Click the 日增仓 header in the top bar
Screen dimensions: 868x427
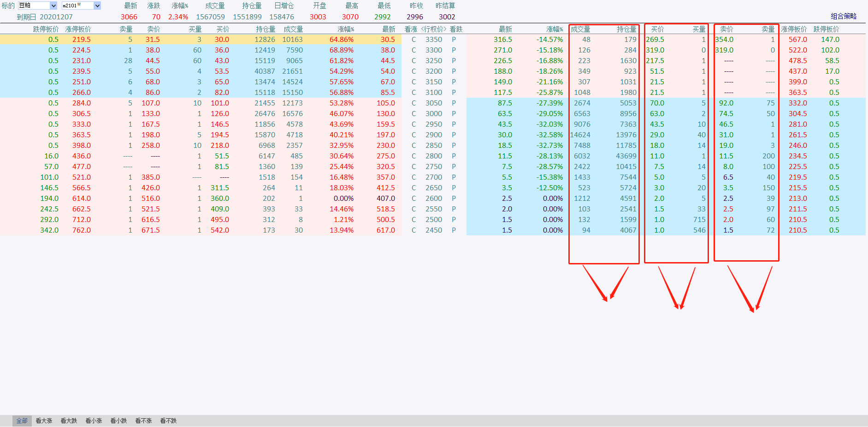click(284, 6)
